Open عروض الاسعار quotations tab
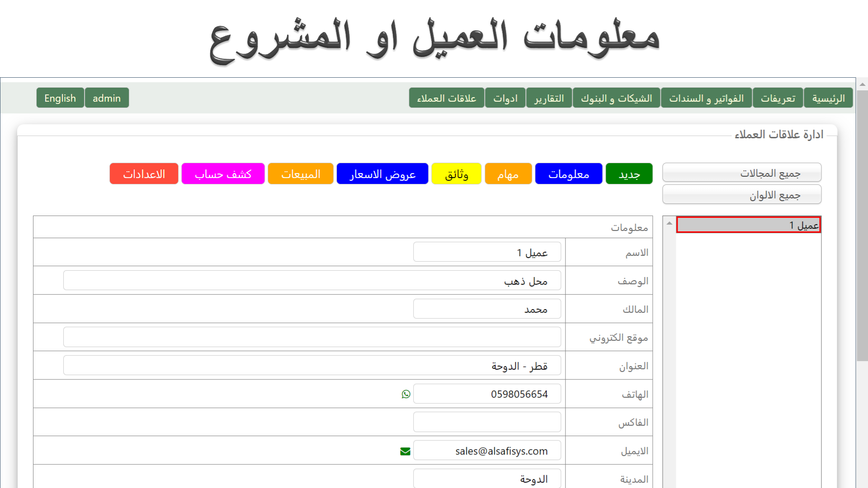Viewport: 868px width, 488px height. click(382, 174)
